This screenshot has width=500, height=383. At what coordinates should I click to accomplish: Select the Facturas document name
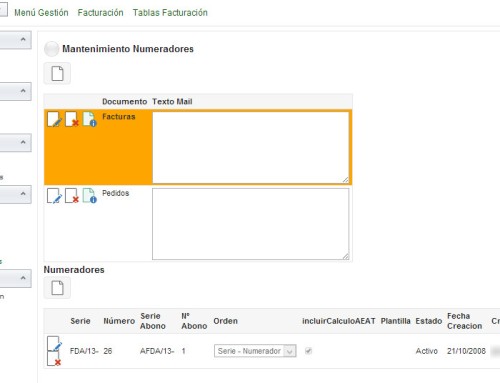point(119,117)
